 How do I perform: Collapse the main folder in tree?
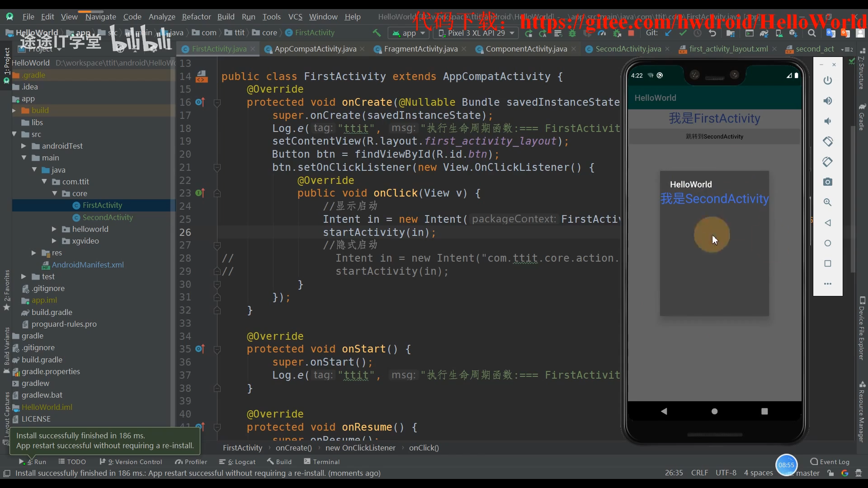pos(24,158)
